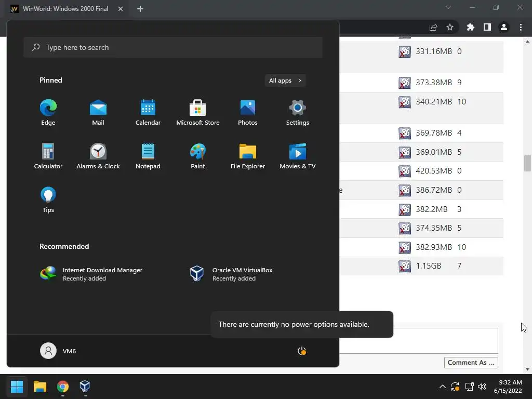Open Calculator

[x=48, y=156]
